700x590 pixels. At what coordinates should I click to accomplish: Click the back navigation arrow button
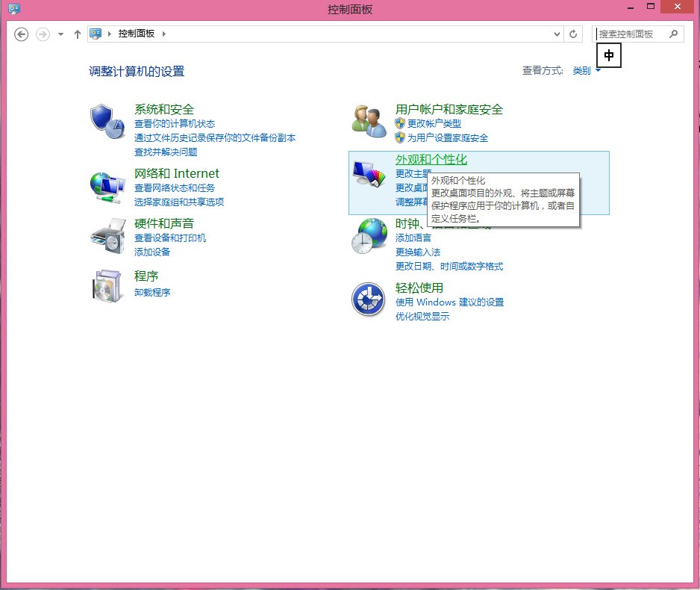(22, 34)
